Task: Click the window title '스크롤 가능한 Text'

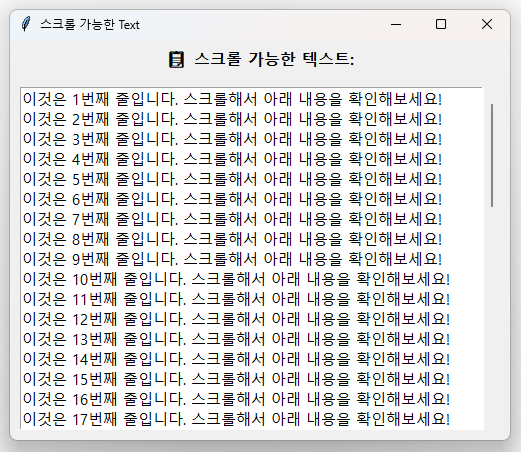Action: (90, 25)
